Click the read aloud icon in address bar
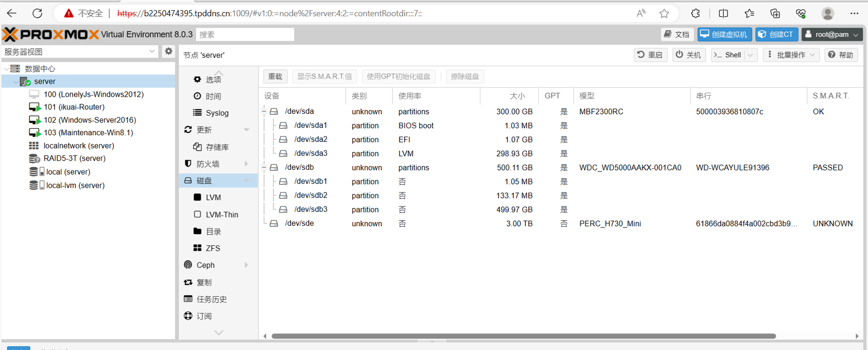The image size is (868, 350). 641,14
